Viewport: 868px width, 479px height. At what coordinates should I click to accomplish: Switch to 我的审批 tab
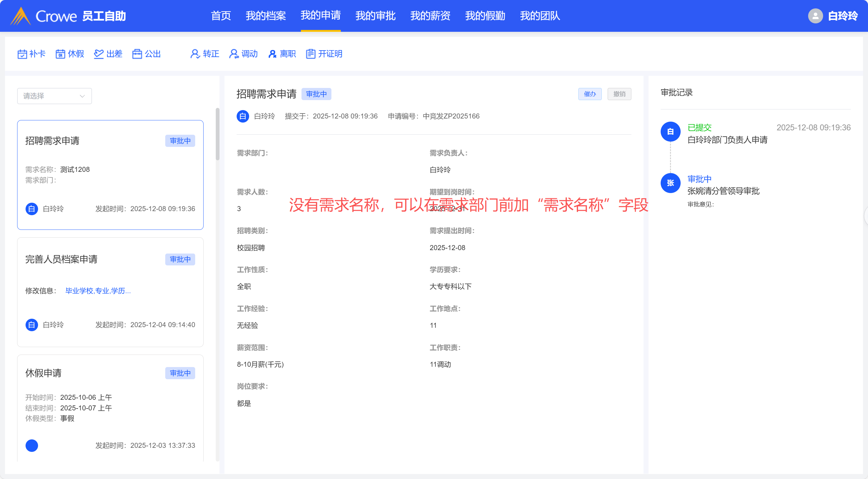pos(375,16)
